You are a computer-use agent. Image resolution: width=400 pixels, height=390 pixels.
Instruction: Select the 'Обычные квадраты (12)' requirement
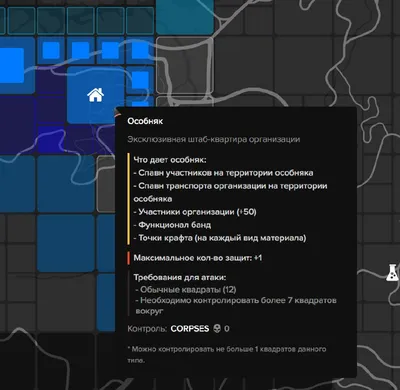click(186, 290)
